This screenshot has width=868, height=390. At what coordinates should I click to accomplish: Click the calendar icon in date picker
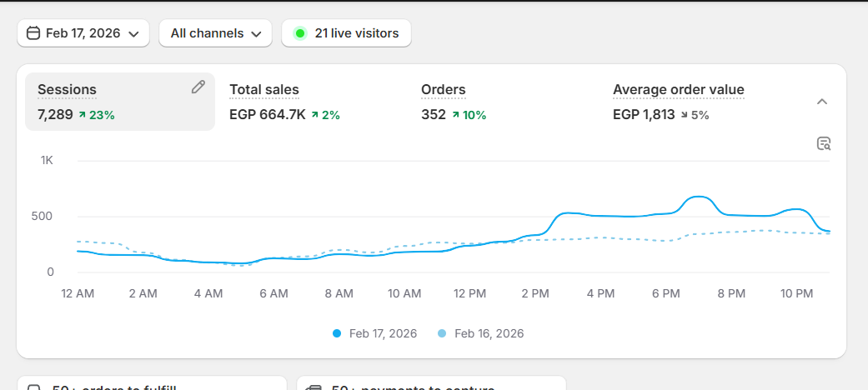coord(33,33)
